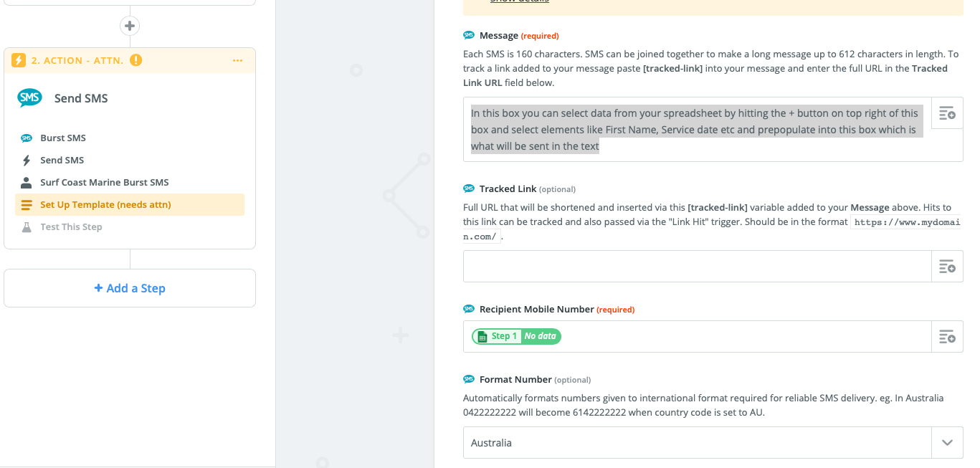Click the Send SMS app logo
The width and height of the screenshot is (980, 468).
29,98
